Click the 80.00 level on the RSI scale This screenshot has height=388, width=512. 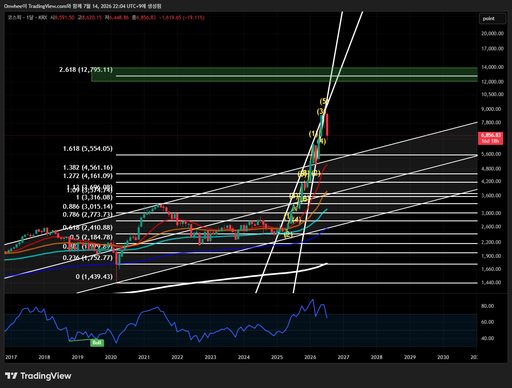[487, 306]
